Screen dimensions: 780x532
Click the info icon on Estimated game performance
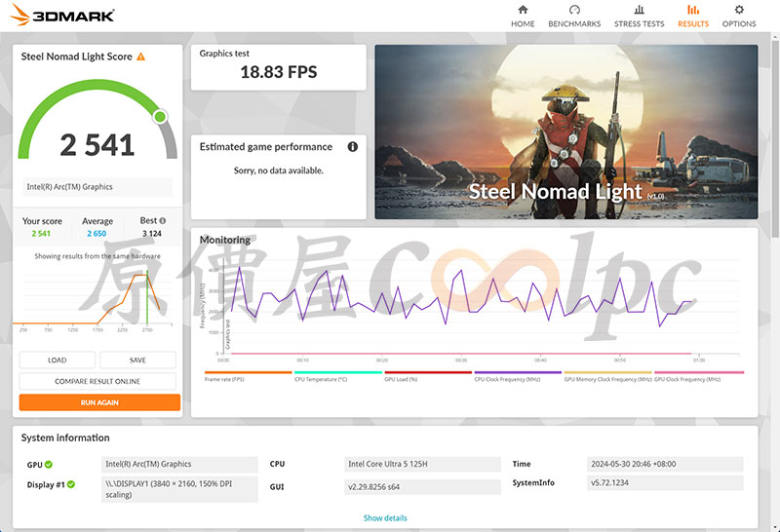click(353, 147)
